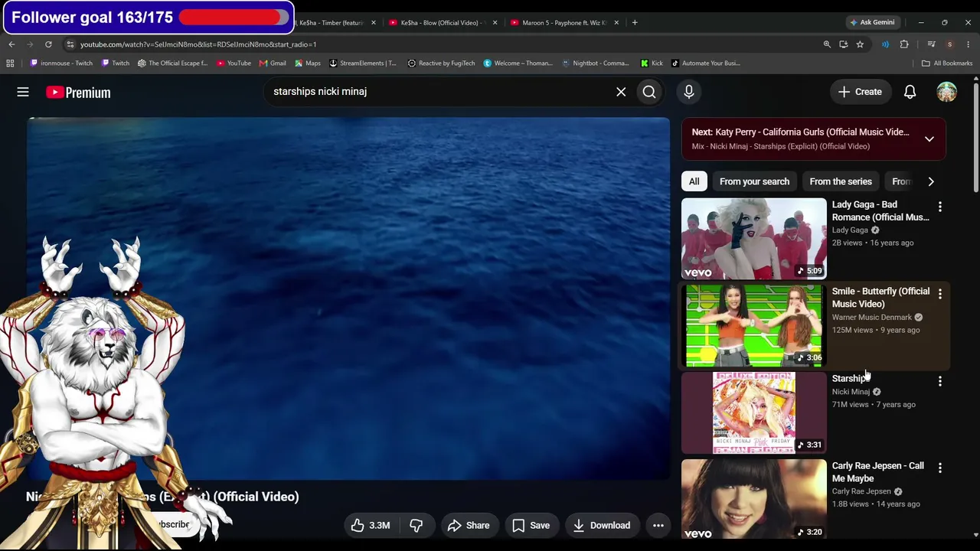Filter by From your search chip

754,181
